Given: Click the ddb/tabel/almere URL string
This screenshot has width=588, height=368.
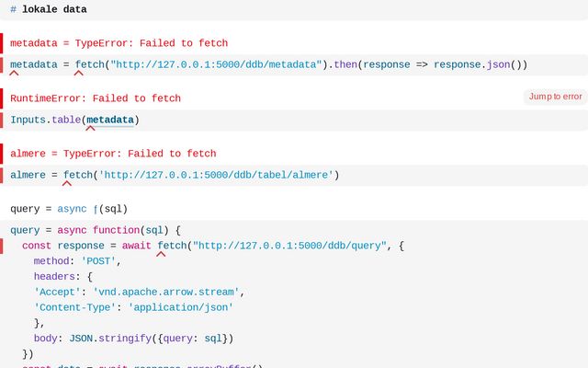Looking at the screenshot, I should tap(216, 175).
